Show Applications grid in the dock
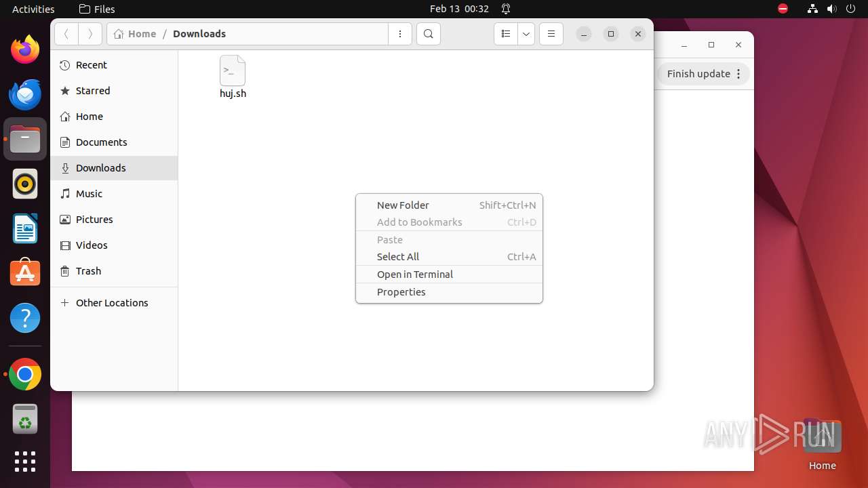Viewport: 868px width, 488px height. pyautogui.click(x=25, y=462)
